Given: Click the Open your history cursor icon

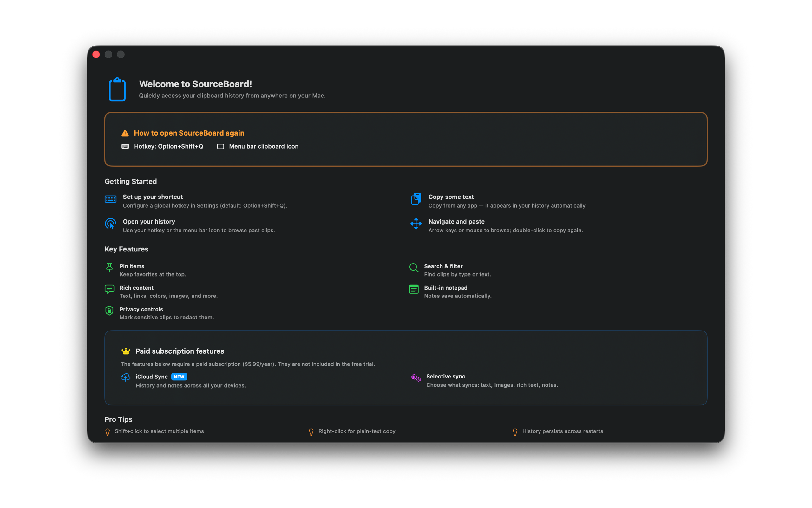Looking at the screenshot, I should coord(110,224).
